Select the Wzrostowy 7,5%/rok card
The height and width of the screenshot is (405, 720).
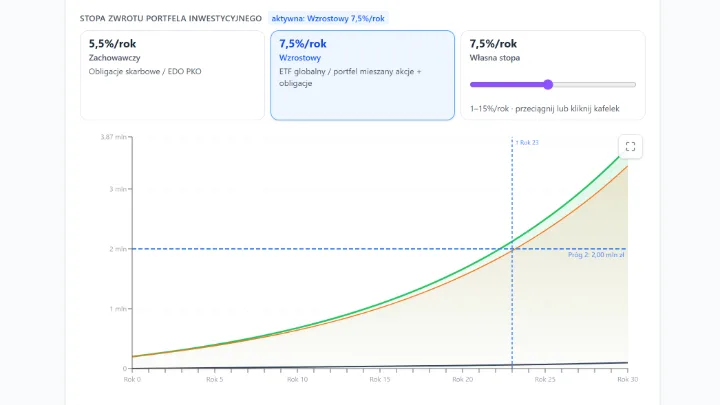pyautogui.click(x=362, y=75)
